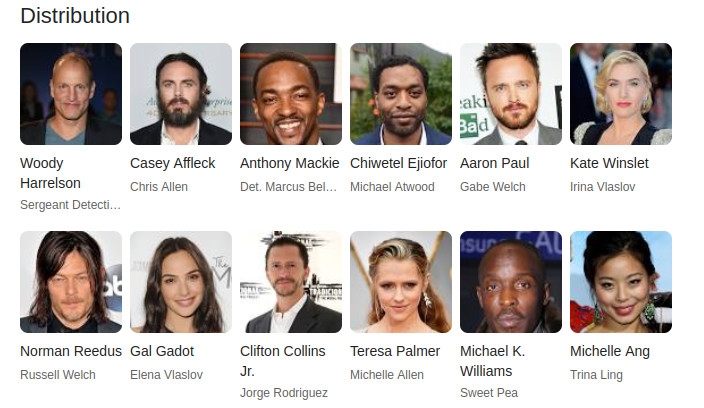
Task: Select Clifton Collins Jr.'s photo
Action: [x=291, y=282]
